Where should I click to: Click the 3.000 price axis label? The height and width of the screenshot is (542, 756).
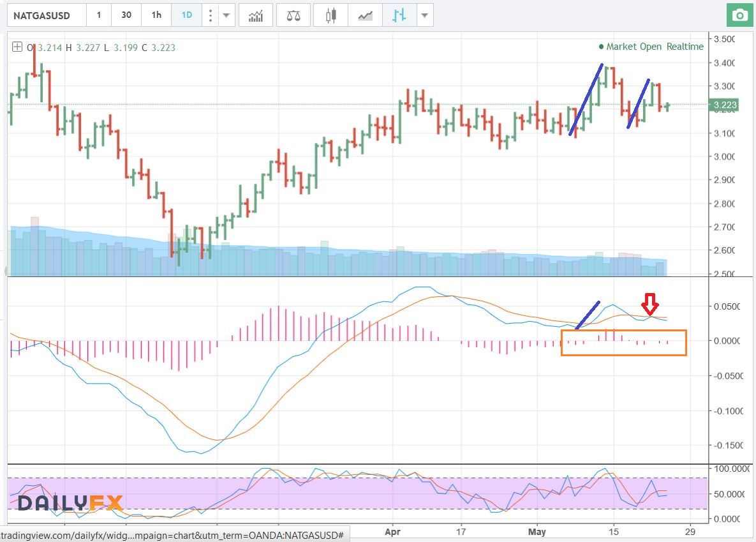(724, 156)
